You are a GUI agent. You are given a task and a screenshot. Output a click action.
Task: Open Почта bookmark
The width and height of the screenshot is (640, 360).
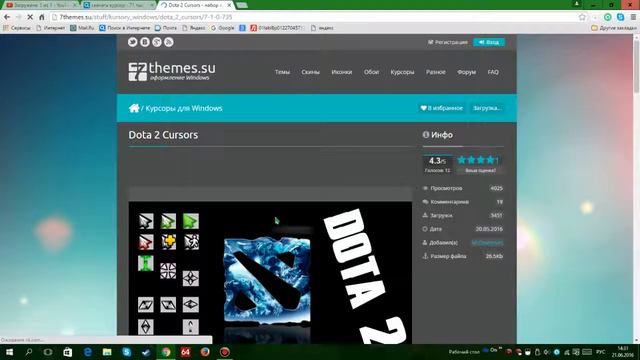click(x=166, y=28)
